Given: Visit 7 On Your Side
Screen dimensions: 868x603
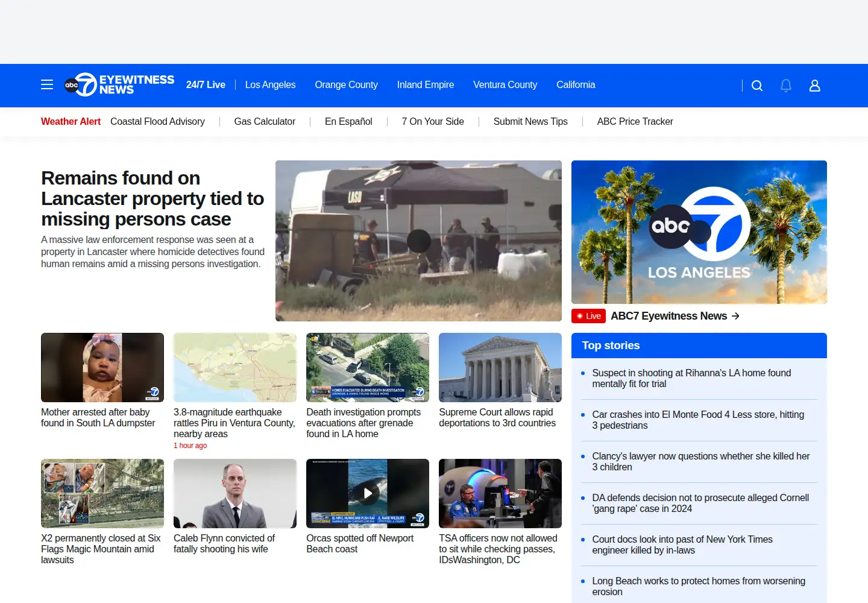Looking at the screenshot, I should (433, 122).
